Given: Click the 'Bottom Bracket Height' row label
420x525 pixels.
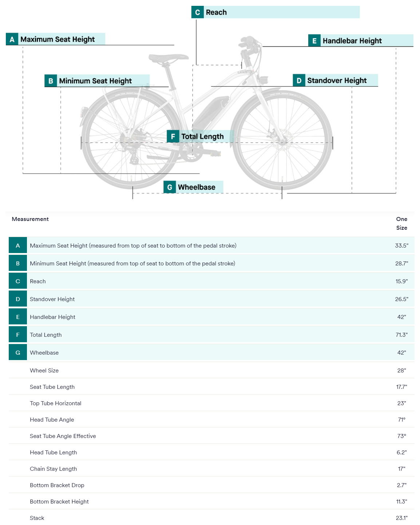Looking at the screenshot, I should (59, 501).
